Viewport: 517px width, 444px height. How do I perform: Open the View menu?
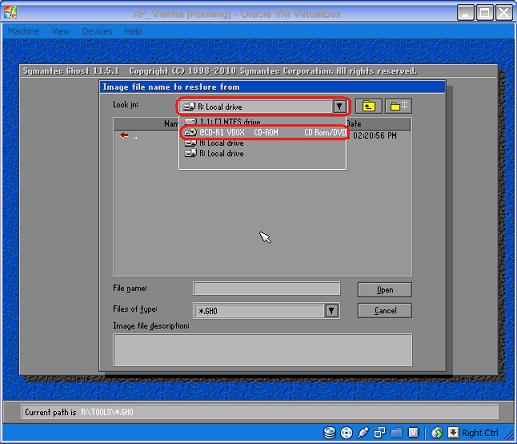[61, 31]
